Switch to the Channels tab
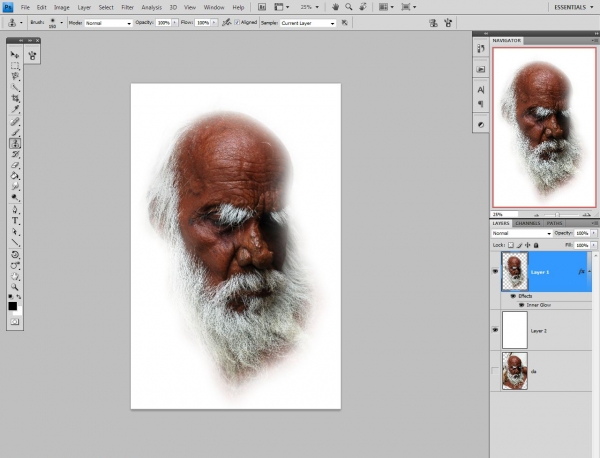 tap(528, 223)
